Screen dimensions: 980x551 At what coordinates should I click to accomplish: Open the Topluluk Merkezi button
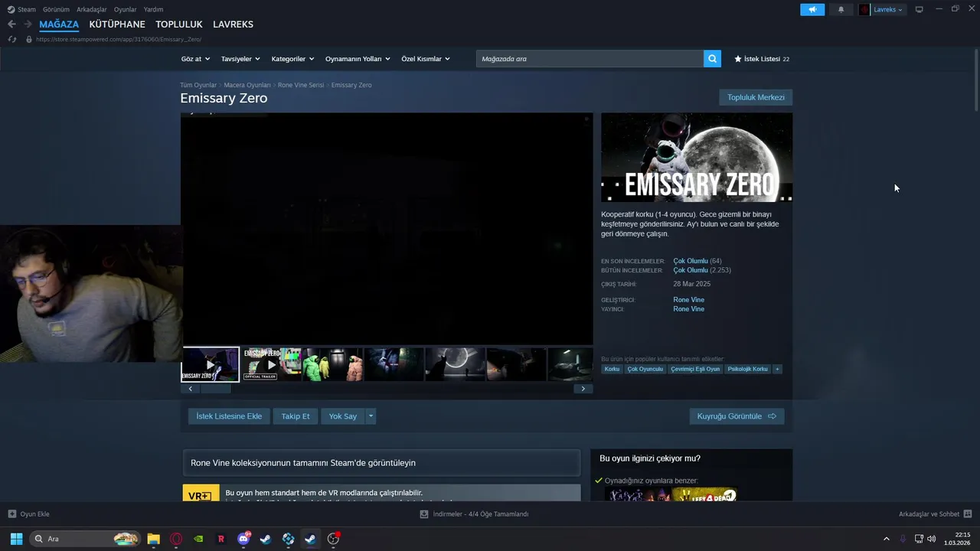coord(756,97)
